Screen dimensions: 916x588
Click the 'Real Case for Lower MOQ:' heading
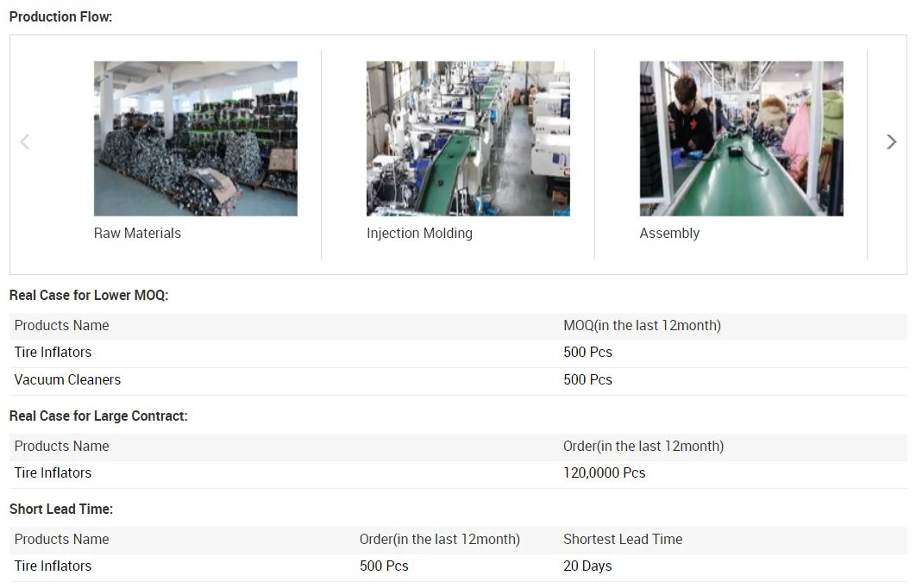tap(89, 296)
